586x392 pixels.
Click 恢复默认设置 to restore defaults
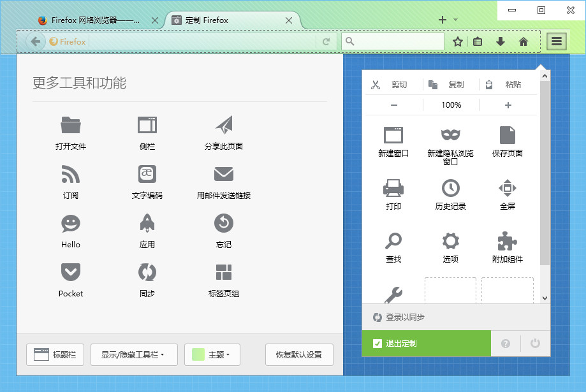tap(298, 354)
